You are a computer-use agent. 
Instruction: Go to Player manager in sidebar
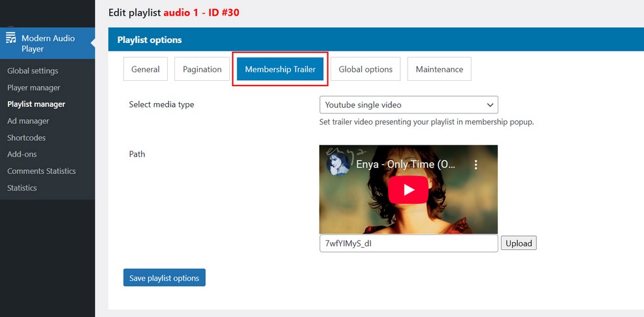click(33, 87)
